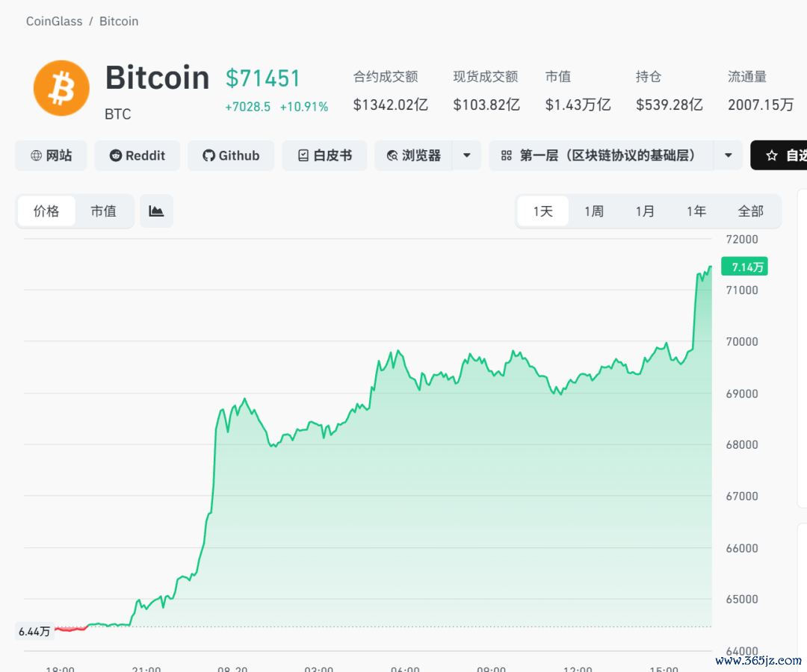Click the green 7.14万 price marker
Viewport: 807px width, 672px height.
coord(744,267)
